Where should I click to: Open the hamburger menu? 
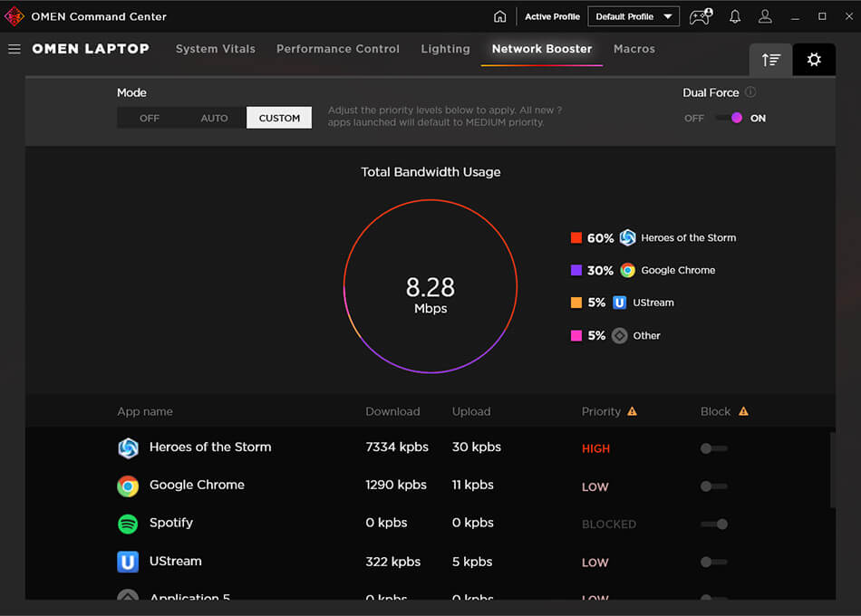15,49
